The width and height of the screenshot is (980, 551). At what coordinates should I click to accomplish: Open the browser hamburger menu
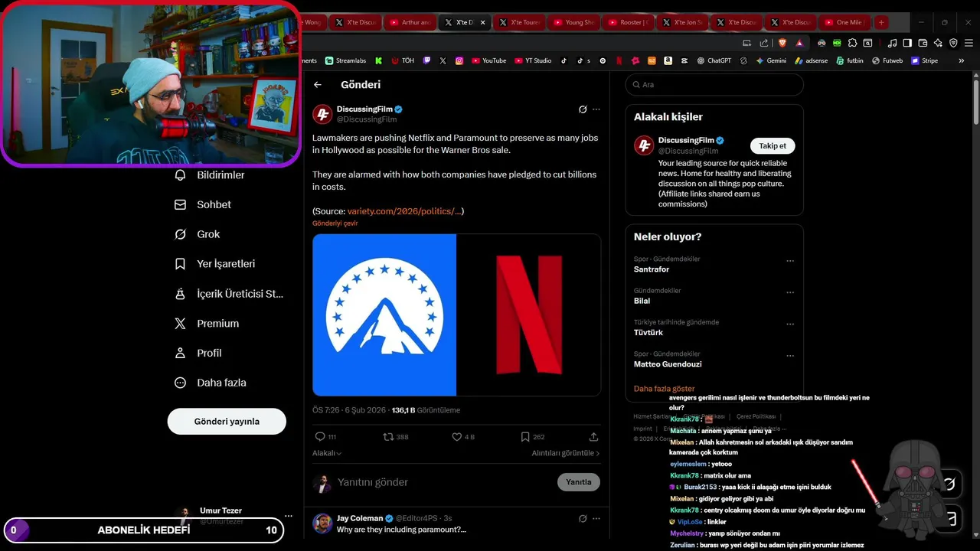[968, 43]
